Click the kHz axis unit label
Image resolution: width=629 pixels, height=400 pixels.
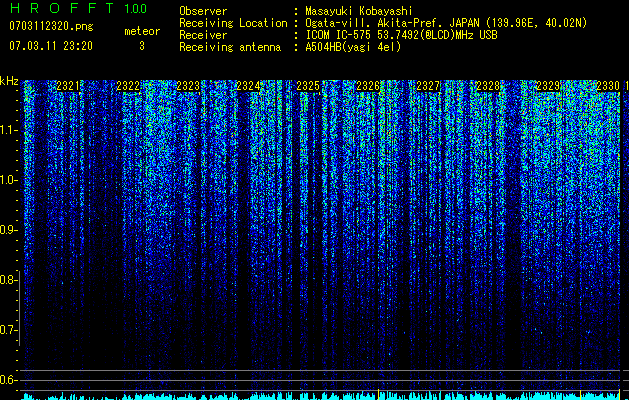click(9, 81)
